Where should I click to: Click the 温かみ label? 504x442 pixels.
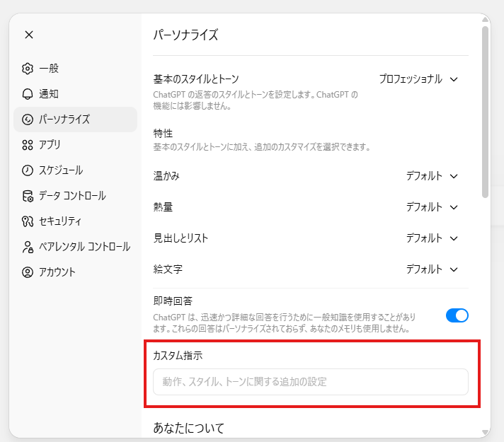(x=166, y=176)
